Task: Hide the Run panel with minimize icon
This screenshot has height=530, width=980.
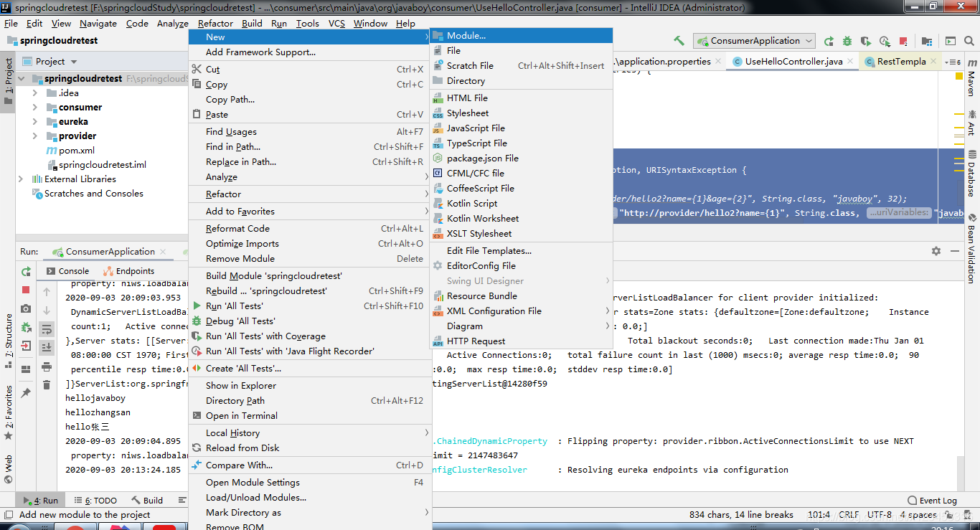Action: click(x=954, y=251)
